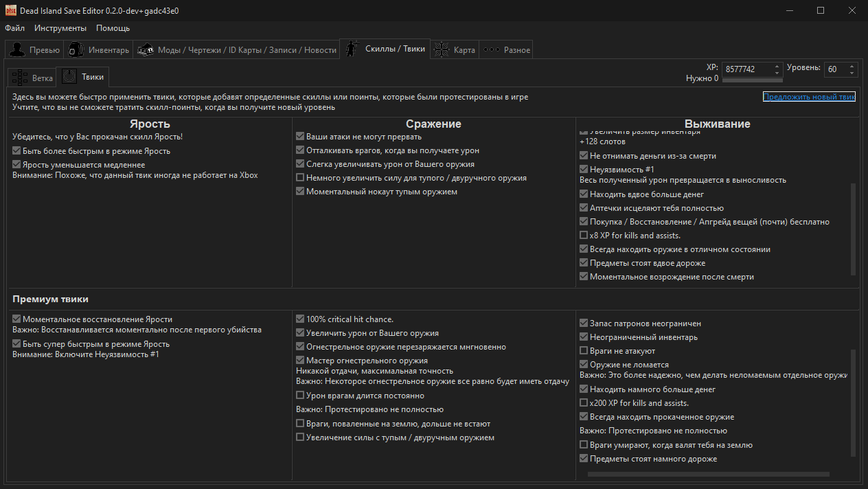Click the Моды / Чертежи tab icon

coord(145,49)
